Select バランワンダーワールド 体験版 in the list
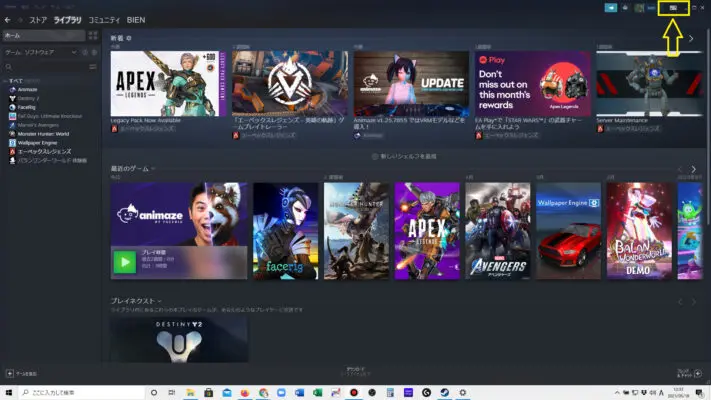 click(x=52, y=160)
